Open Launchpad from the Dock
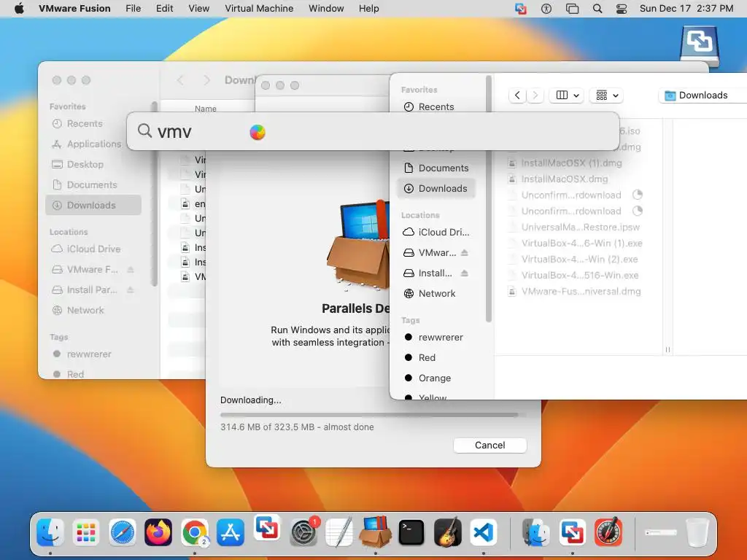The height and width of the screenshot is (560, 747). click(x=86, y=532)
